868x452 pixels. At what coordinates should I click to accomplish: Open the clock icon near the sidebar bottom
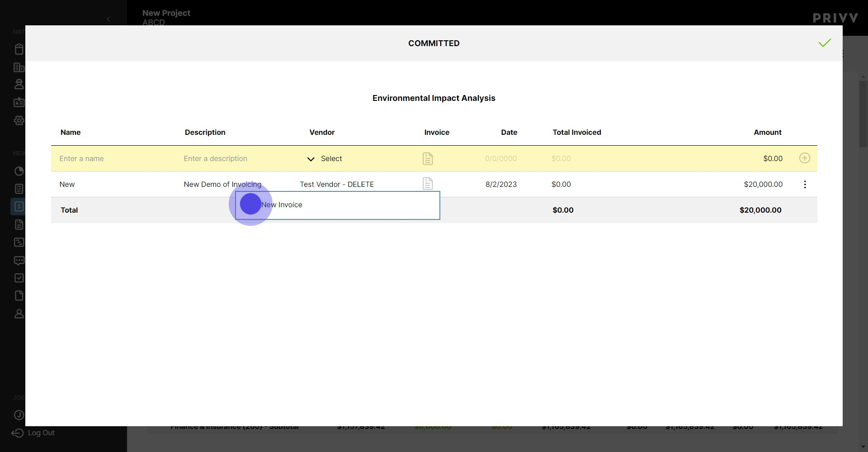click(x=19, y=415)
